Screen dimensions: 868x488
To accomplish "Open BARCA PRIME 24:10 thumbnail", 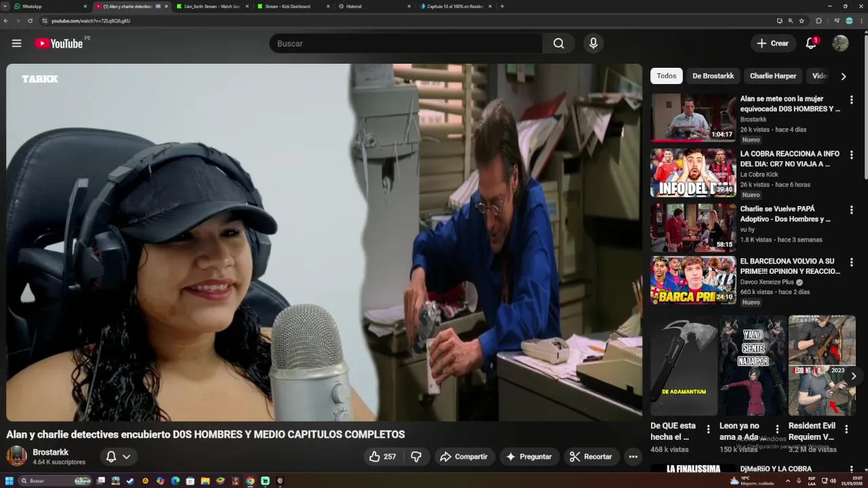I will (x=693, y=280).
